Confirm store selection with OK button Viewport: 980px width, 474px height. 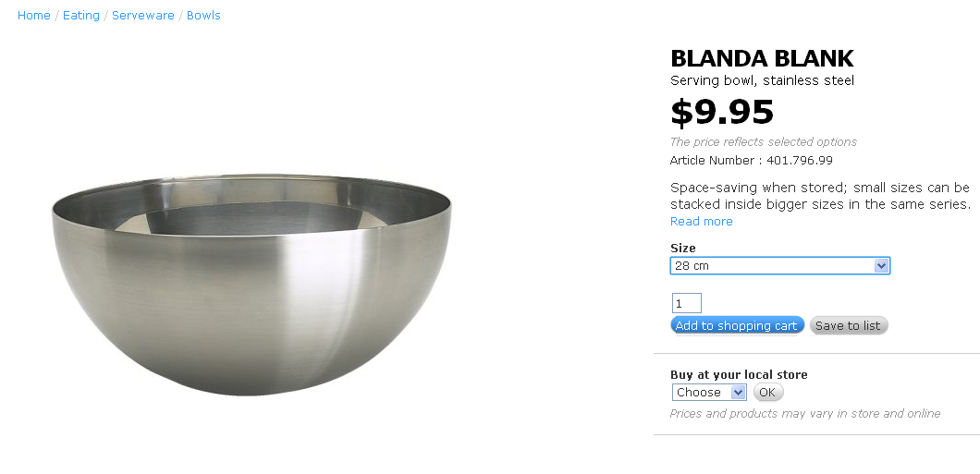click(x=767, y=392)
